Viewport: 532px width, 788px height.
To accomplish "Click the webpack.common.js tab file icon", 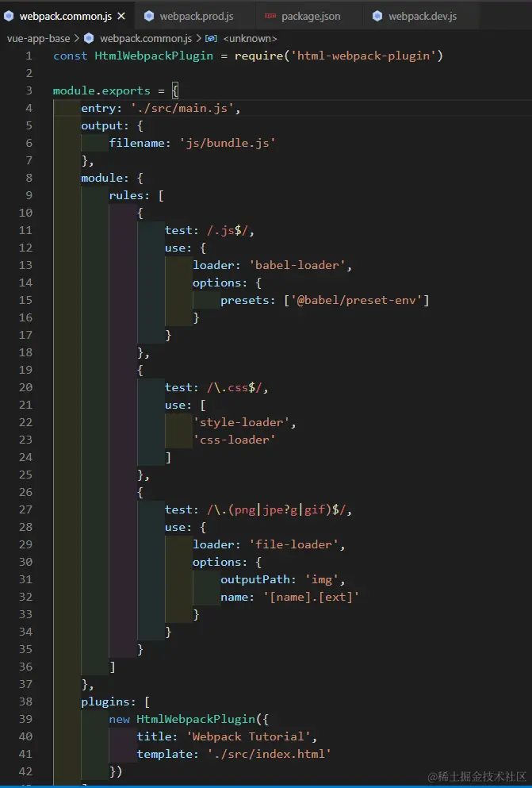I will (9, 16).
